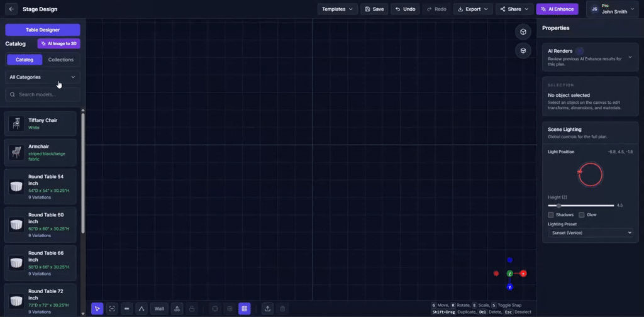This screenshot has width=644, height=317.
Task: Launch AI Enhance
Action: (x=557, y=9)
